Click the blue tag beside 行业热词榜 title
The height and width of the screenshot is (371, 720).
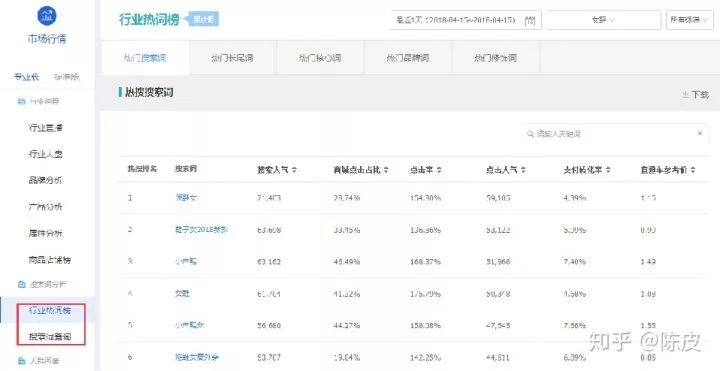(201, 19)
